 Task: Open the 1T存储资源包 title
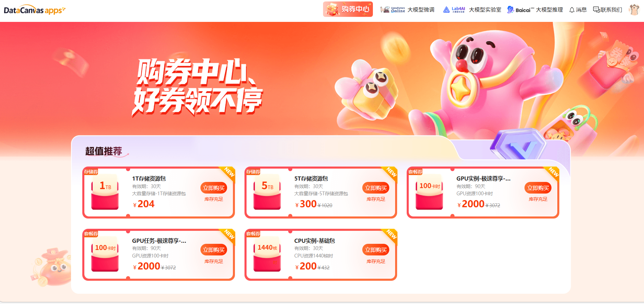click(x=149, y=179)
